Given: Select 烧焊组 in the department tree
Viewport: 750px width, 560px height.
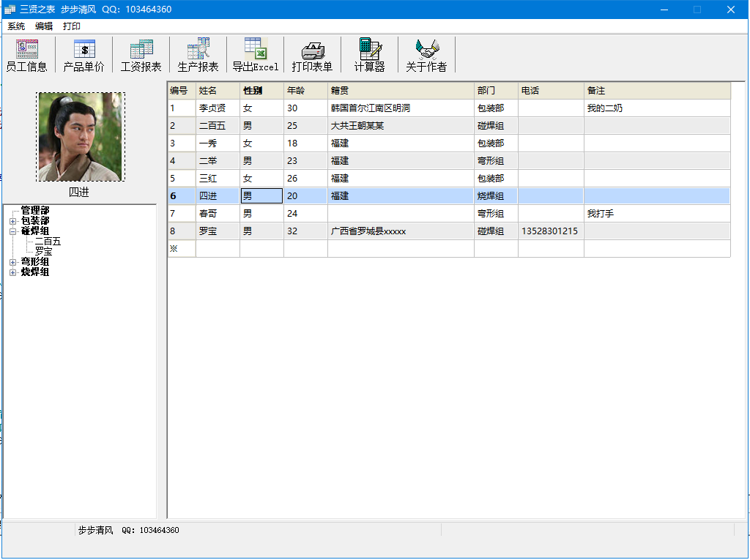Looking at the screenshot, I should click(35, 272).
